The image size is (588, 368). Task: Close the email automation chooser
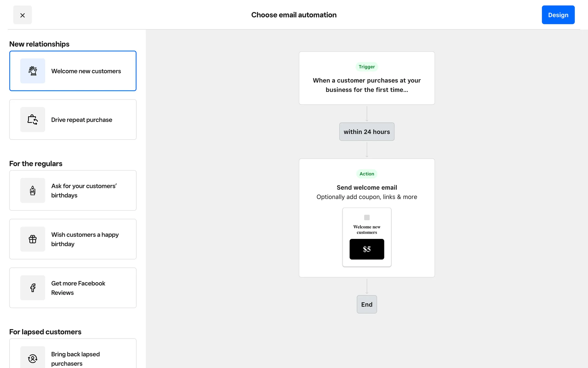22,15
